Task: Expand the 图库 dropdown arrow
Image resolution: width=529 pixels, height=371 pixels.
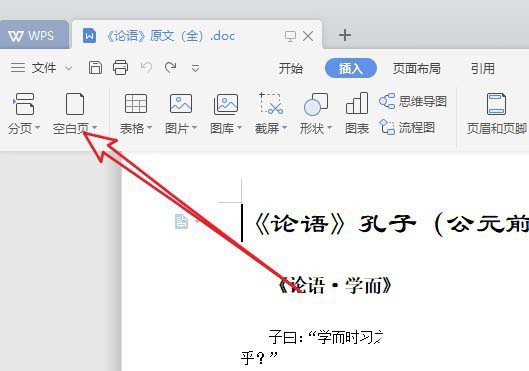Action: 239,128
